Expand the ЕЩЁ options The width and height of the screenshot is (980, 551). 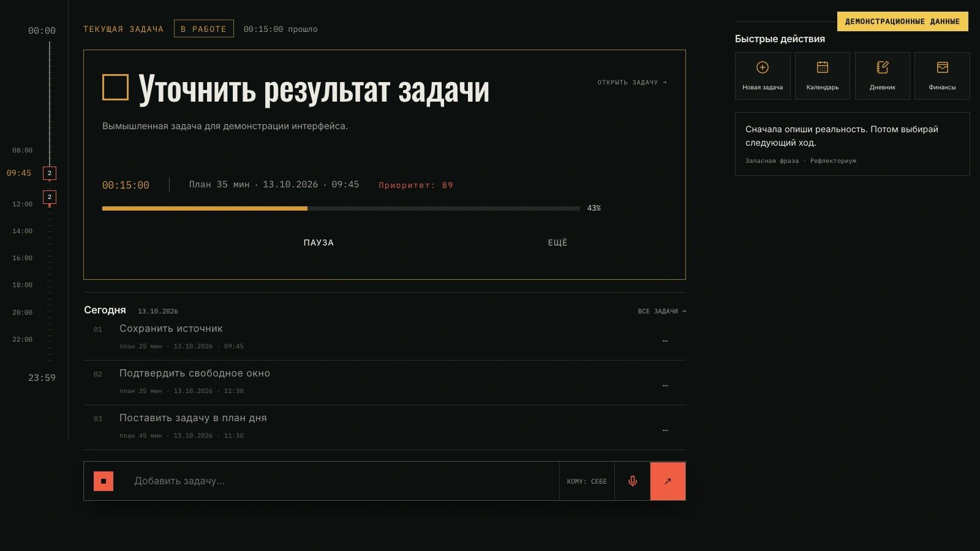point(557,242)
